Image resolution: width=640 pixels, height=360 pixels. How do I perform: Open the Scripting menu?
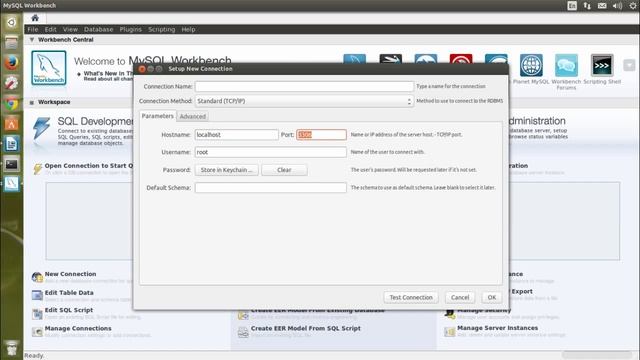(162, 29)
